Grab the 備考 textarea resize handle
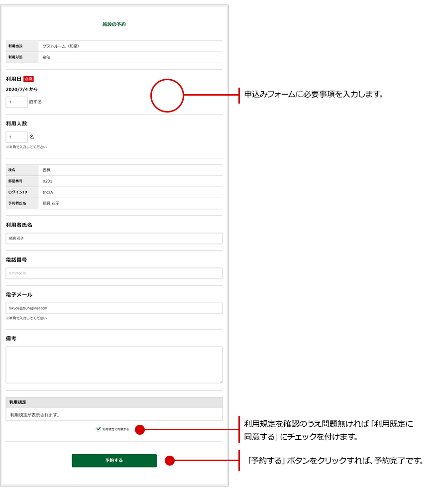This screenshot has height=491, width=448. (x=220, y=381)
